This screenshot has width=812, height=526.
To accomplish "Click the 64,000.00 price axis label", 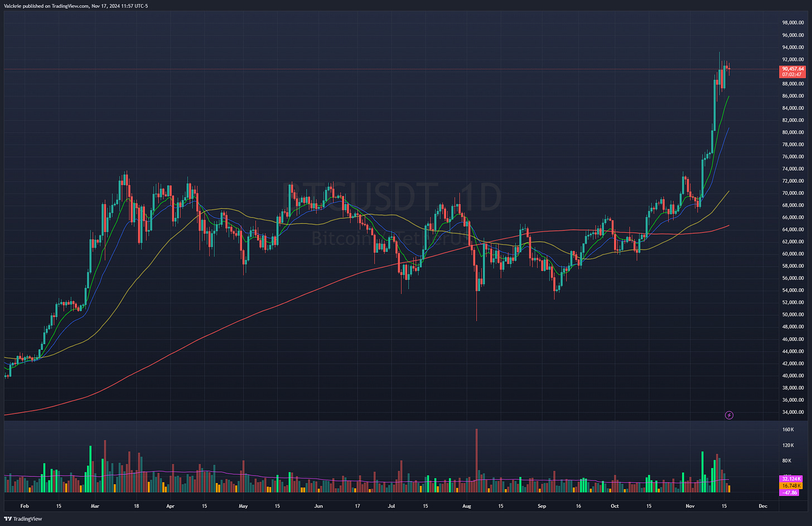I will tap(793, 230).
